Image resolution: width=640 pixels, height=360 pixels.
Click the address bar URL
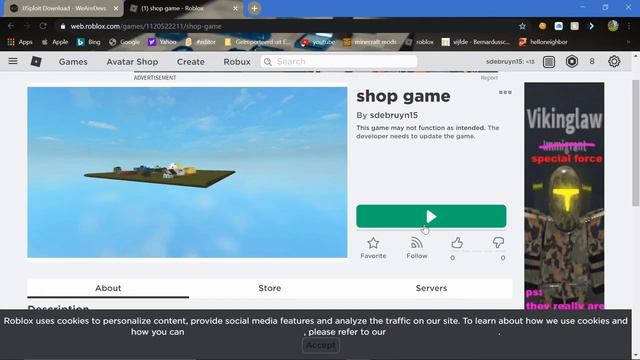(x=146, y=26)
